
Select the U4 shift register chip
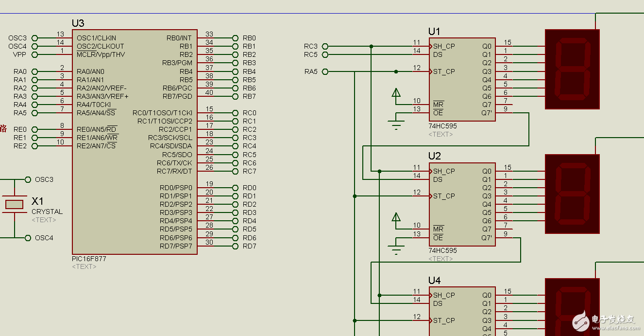[461, 311]
